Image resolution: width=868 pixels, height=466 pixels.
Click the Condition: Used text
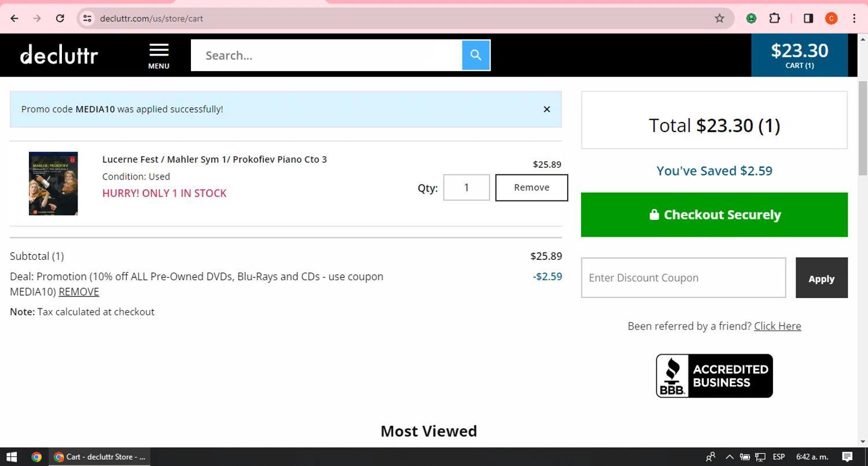pos(136,177)
